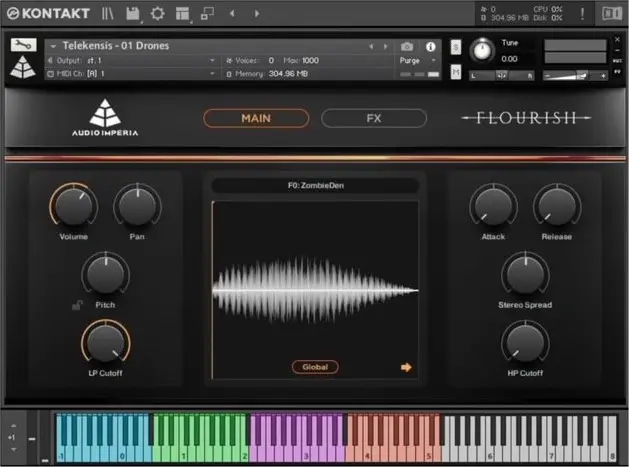
Task: Open Kontakt settings gear icon
Action: tap(157, 14)
